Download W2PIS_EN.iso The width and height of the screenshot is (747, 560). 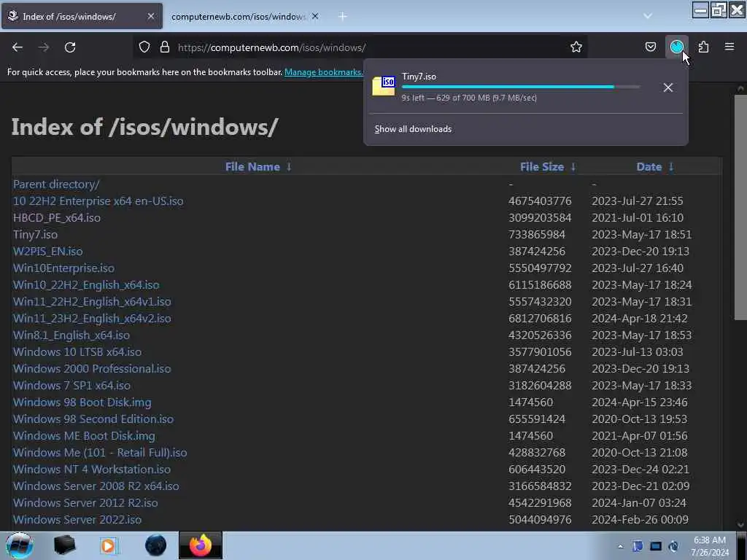point(47,251)
